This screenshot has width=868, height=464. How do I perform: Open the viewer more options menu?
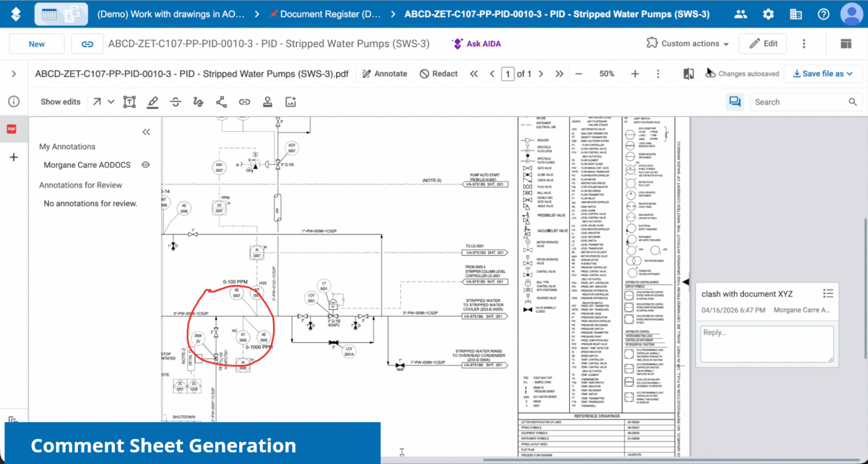coord(658,74)
